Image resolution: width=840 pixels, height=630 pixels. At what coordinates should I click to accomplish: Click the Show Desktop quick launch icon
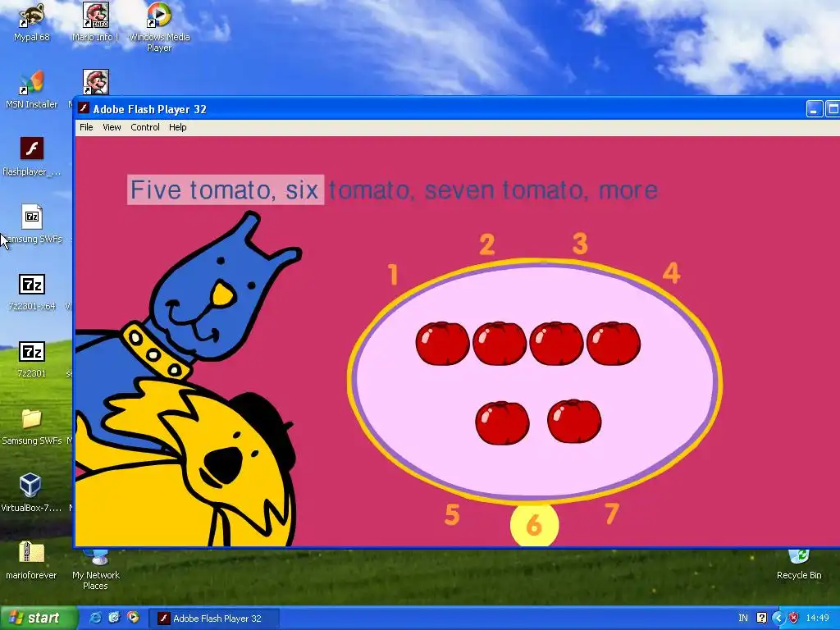(x=114, y=618)
